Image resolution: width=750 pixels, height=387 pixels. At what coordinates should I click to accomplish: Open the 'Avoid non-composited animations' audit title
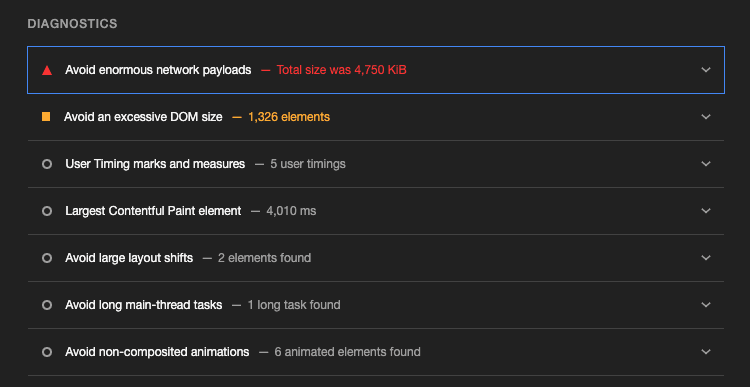[157, 352]
